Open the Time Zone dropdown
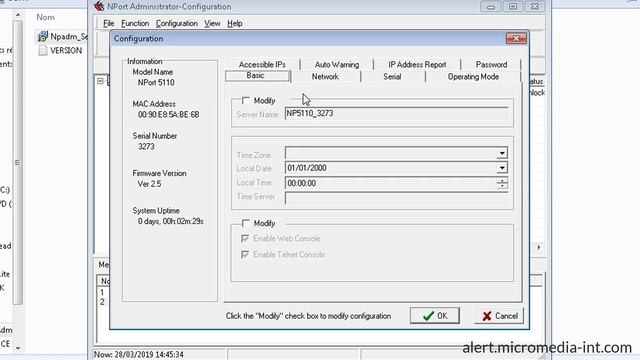The image size is (640, 360). 502,153
